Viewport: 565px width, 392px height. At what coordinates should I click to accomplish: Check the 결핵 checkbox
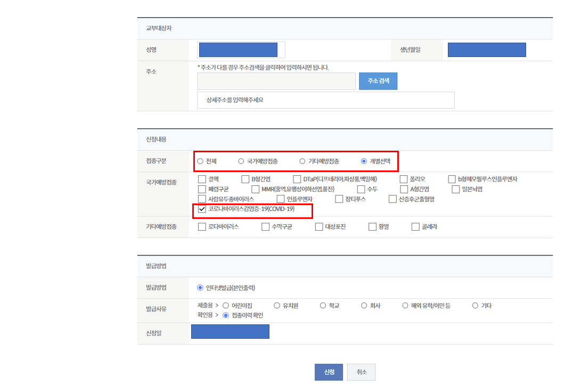click(x=202, y=179)
